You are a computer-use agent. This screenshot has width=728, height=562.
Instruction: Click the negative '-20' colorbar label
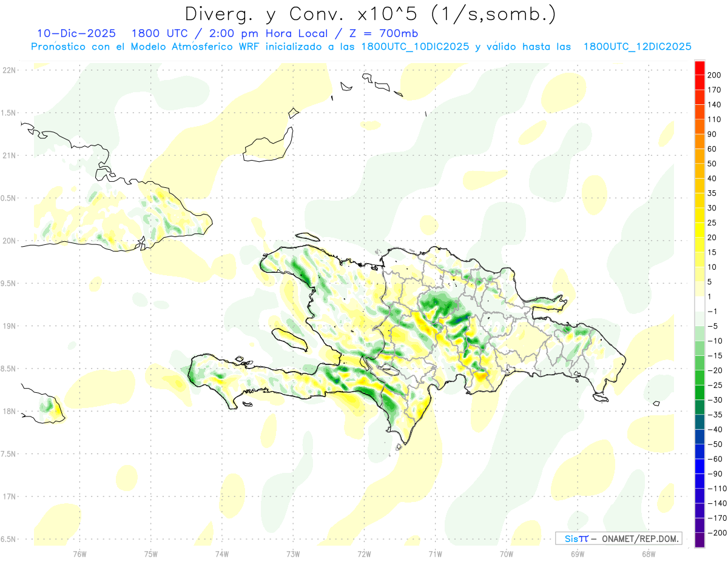click(715, 370)
